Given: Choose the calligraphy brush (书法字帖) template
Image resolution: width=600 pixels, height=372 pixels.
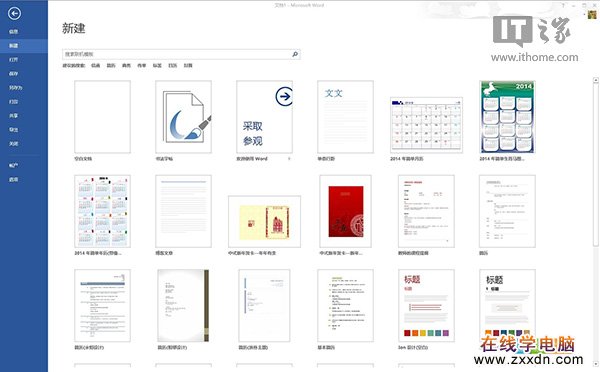Looking at the screenshot, I should pyautogui.click(x=183, y=117).
